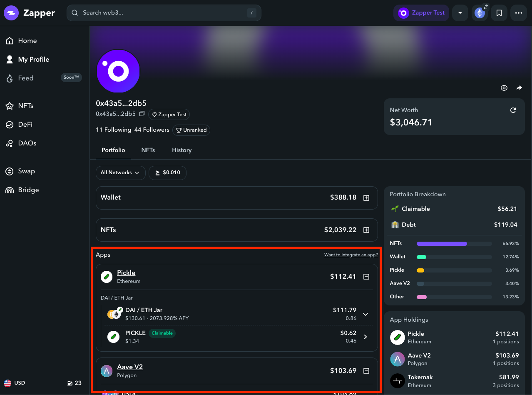532x395 pixels.
Task: Click the Claimable amount $56.21
Action: tap(507, 209)
